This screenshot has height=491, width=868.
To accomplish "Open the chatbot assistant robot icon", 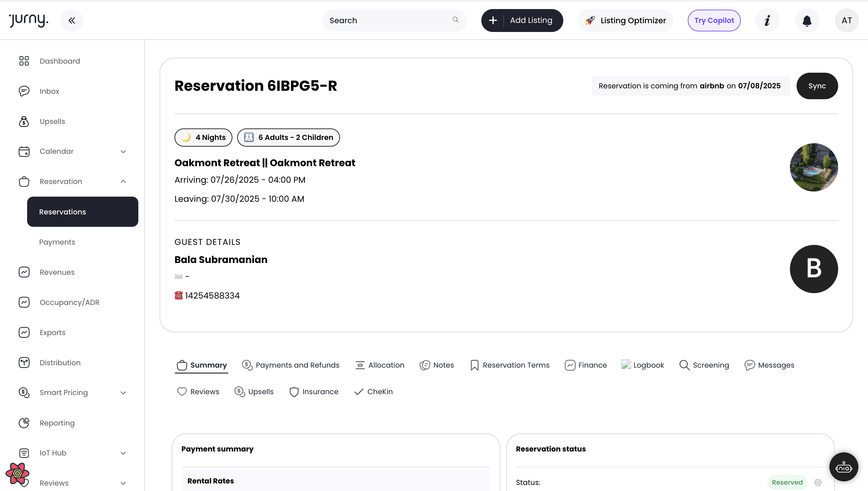I will (x=843, y=467).
